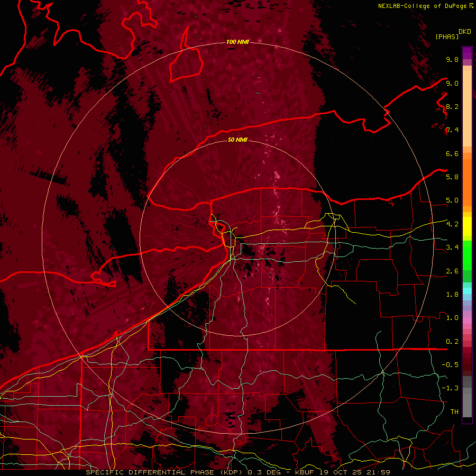Click the 21:59 timestamp in the caption
Screen dimensions: 476x476
[x=379, y=472]
